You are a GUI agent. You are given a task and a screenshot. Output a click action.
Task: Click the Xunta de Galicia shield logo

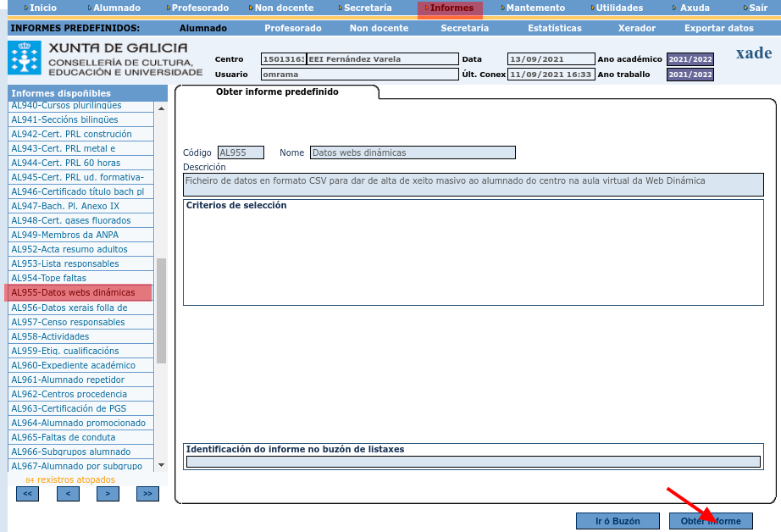24,58
